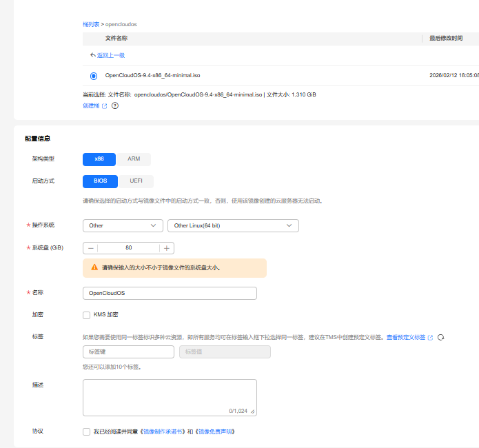This screenshot has height=448, width=479.
Task: Enable the KMS 加密 checkbox
Action: [x=86, y=315]
